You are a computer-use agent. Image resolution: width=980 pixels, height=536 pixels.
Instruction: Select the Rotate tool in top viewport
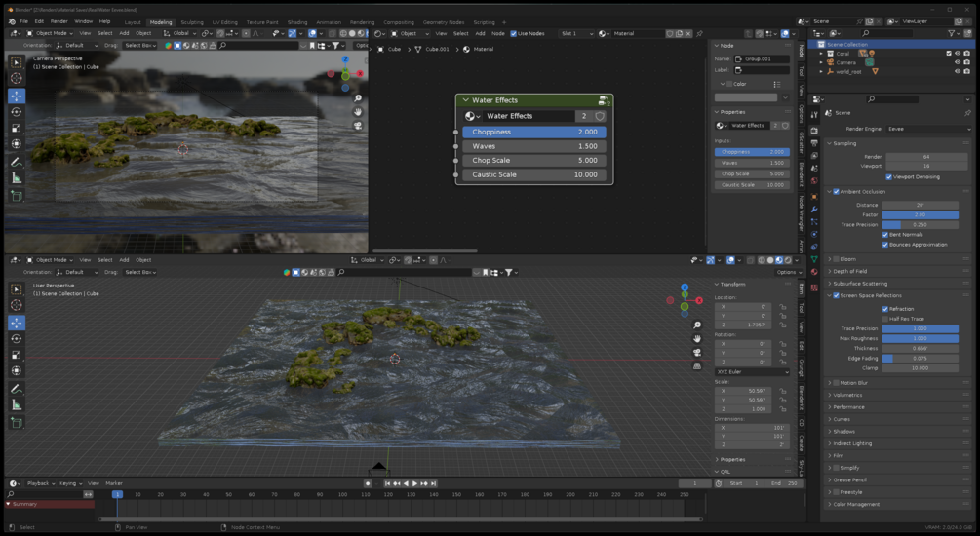(17, 112)
